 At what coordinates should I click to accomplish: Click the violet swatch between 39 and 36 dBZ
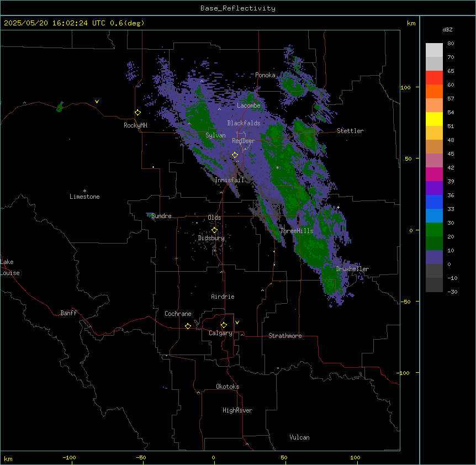[x=435, y=188]
